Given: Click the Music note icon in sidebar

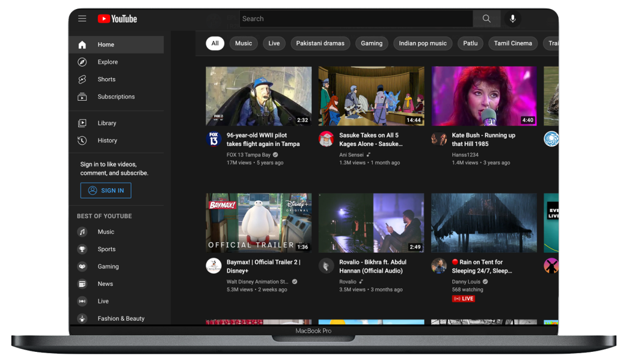Looking at the screenshot, I should coord(83,231).
